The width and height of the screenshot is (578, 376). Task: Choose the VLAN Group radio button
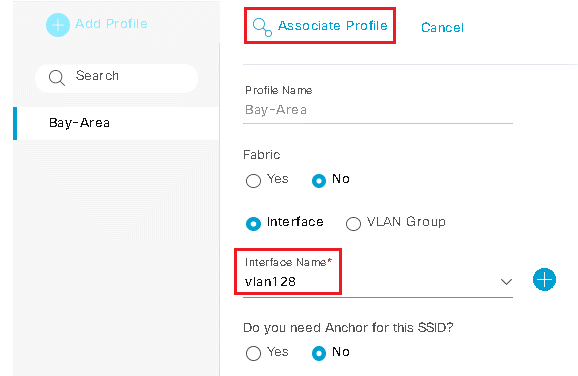[353, 223]
